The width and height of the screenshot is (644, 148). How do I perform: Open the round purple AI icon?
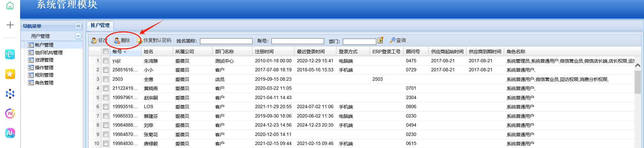click(10, 114)
